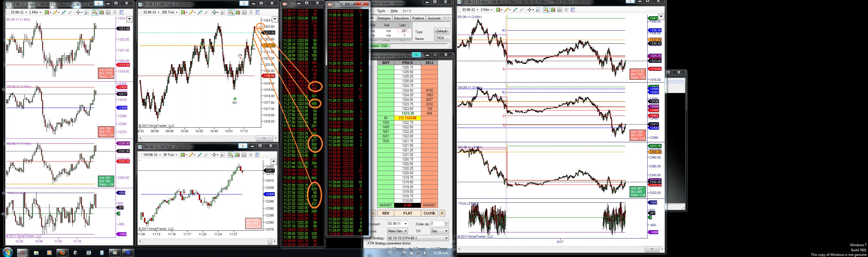Open Firefox from the taskbar
Screen dimensions: 868x257
(x=62, y=252)
